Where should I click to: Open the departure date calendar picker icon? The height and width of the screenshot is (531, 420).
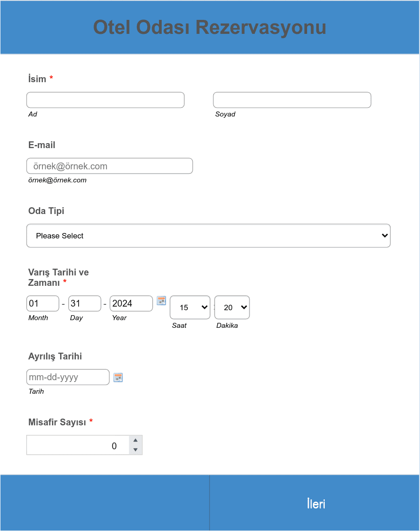click(118, 377)
